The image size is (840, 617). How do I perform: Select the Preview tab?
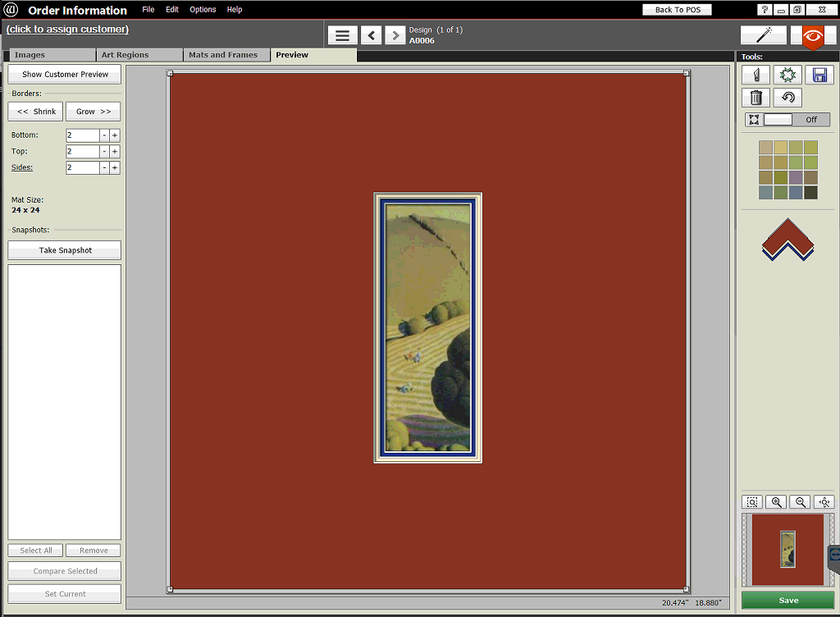tap(313, 55)
